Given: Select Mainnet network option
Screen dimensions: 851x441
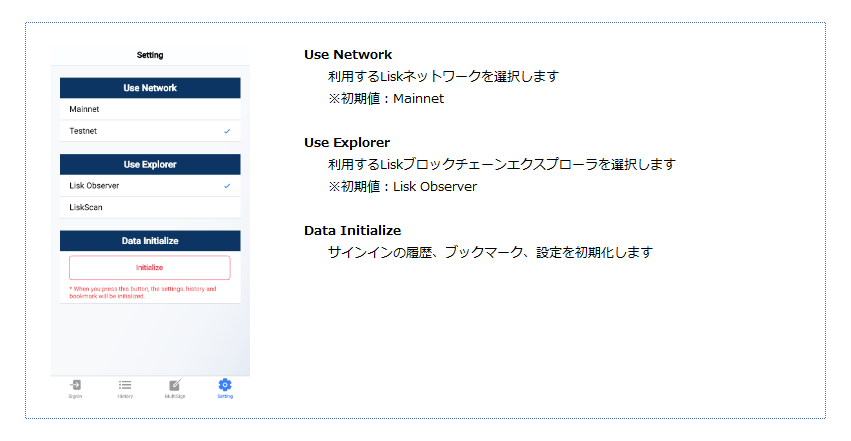Looking at the screenshot, I should click(150, 109).
